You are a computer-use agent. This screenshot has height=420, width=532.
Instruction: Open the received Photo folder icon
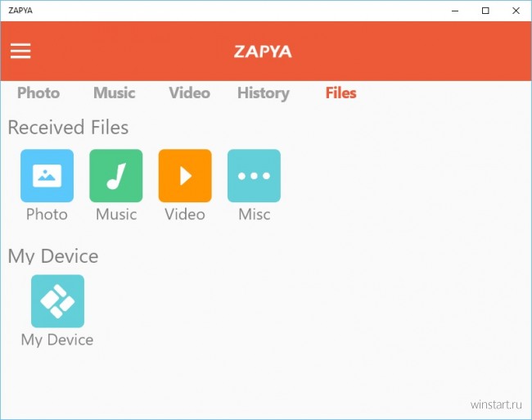point(47,175)
